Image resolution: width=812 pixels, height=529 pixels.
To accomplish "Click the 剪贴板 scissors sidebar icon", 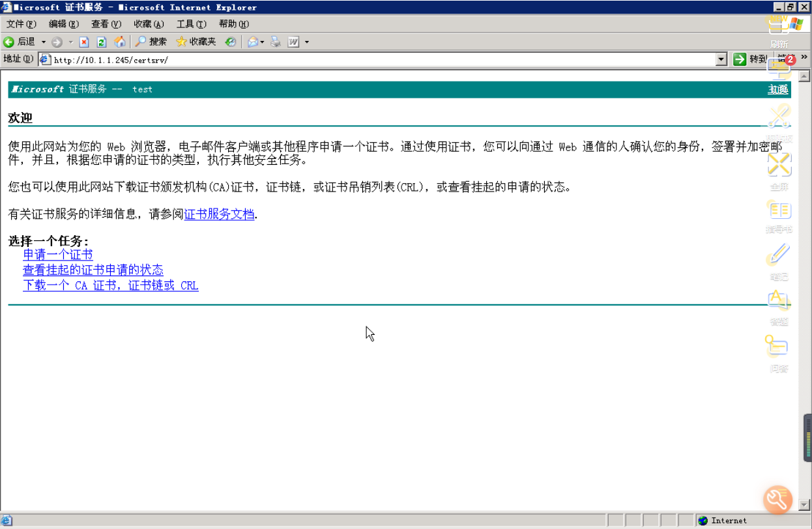I will click(779, 124).
